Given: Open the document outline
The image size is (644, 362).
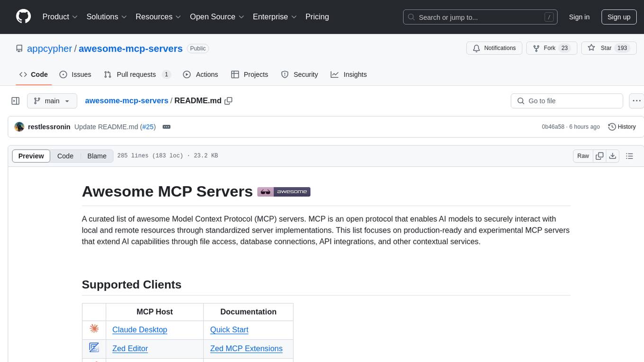Looking at the screenshot, I should coord(629,156).
